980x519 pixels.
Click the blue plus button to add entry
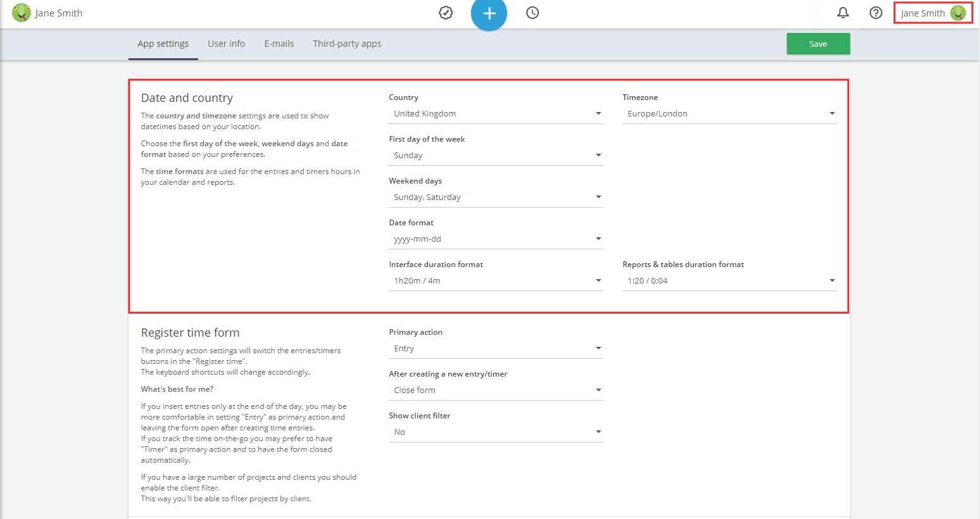click(489, 13)
